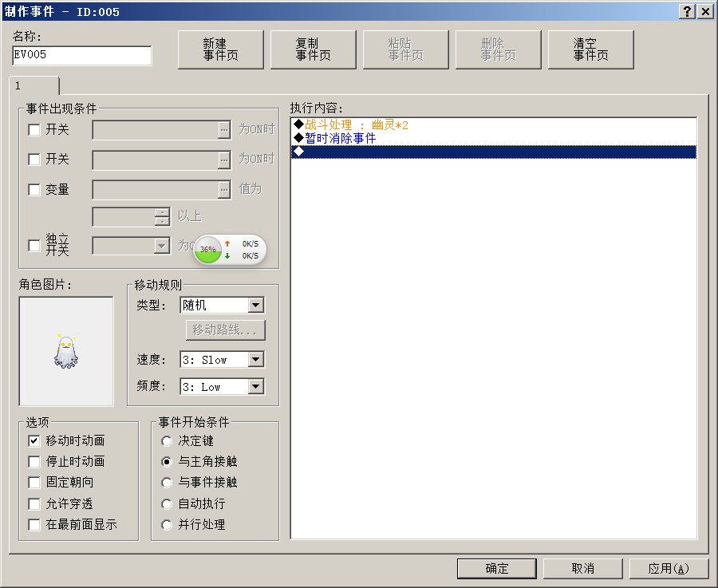Screen dimensions: 718x588
Task: Click the 复制事件页 button
Action: click(x=314, y=49)
